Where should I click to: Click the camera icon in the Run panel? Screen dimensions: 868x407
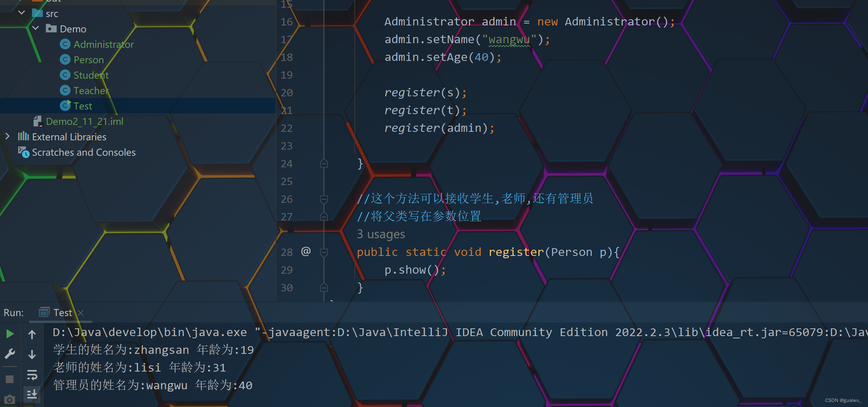(x=10, y=399)
